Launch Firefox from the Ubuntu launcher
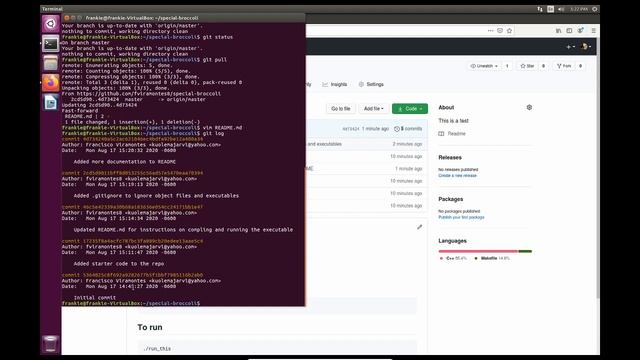Image resolution: width=640 pixels, height=360 pixels. [x=51, y=83]
